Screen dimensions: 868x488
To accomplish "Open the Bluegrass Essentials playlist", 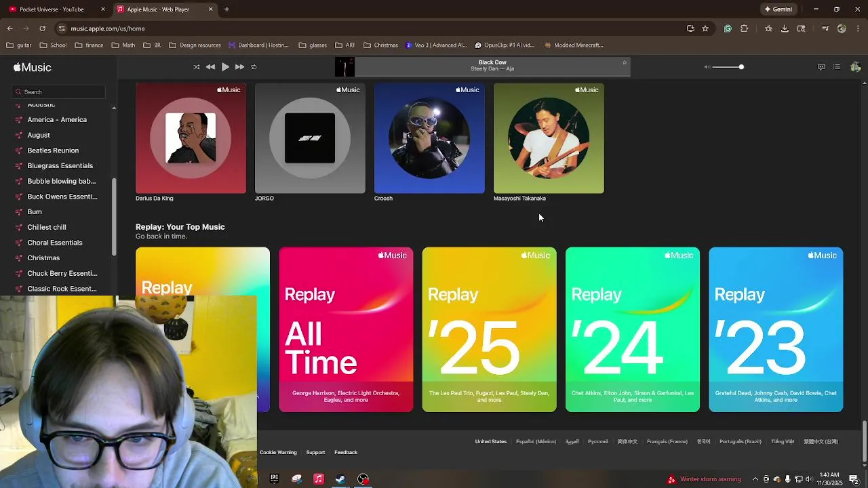I will point(60,166).
